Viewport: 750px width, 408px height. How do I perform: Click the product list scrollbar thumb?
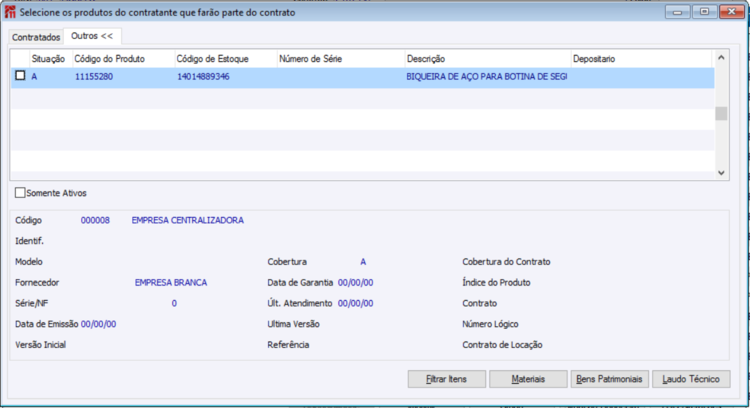[x=721, y=113]
